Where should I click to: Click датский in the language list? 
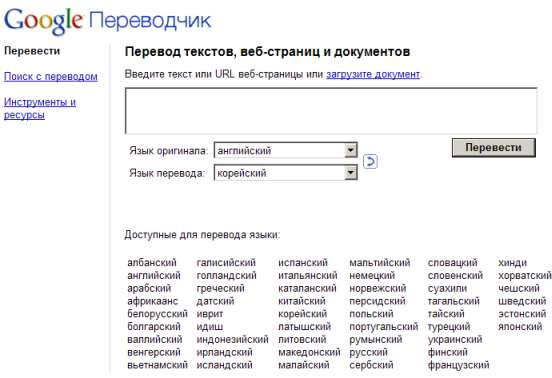pyautogui.click(x=215, y=301)
